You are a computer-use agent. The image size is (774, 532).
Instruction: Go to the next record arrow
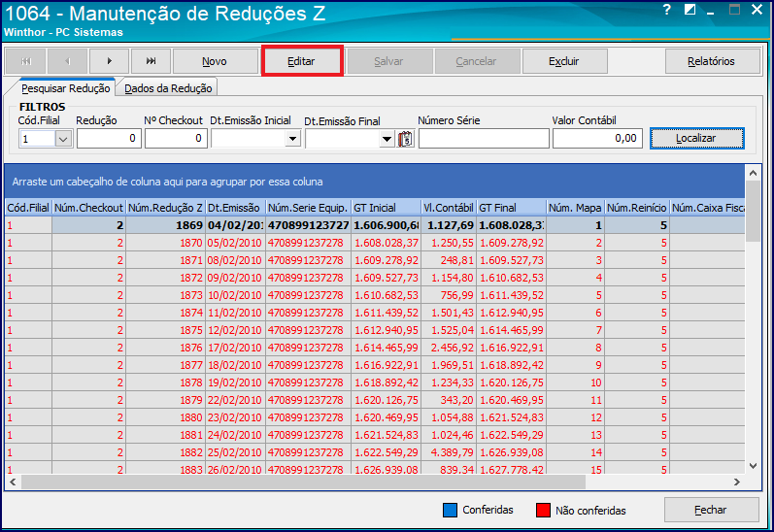[x=109, y=61]
